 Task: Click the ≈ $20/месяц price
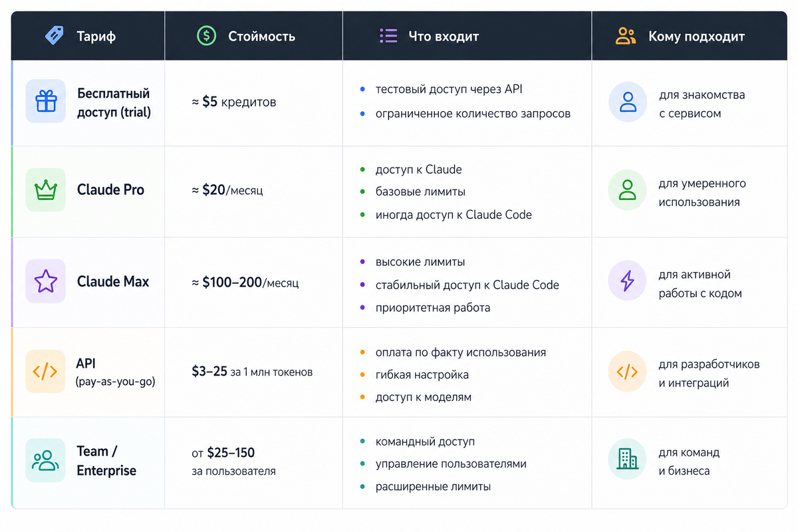coord(228,190)
